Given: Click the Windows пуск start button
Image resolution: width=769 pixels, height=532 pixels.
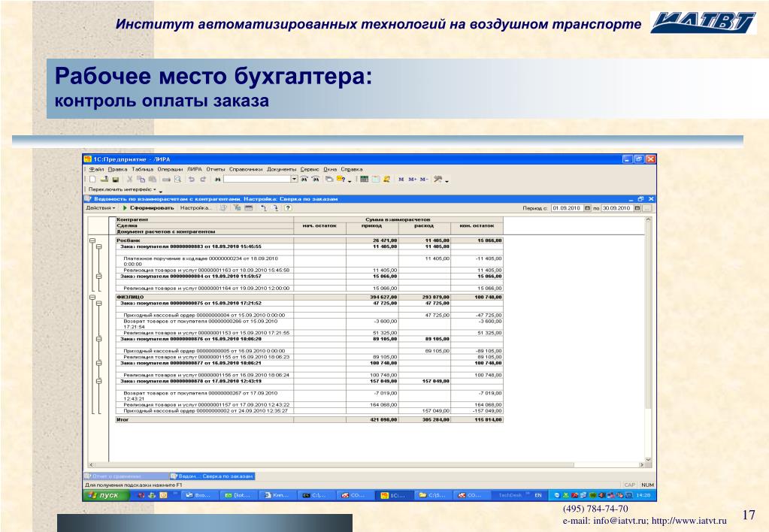Looking at the screenshot, I should point(107,495).
